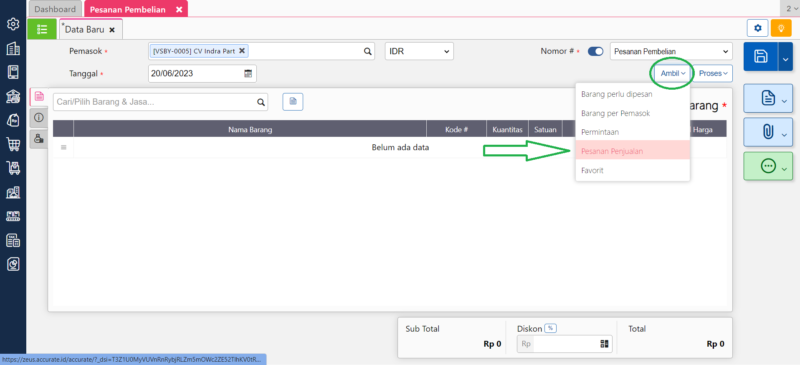Expand the save button arrow menu

785,56
